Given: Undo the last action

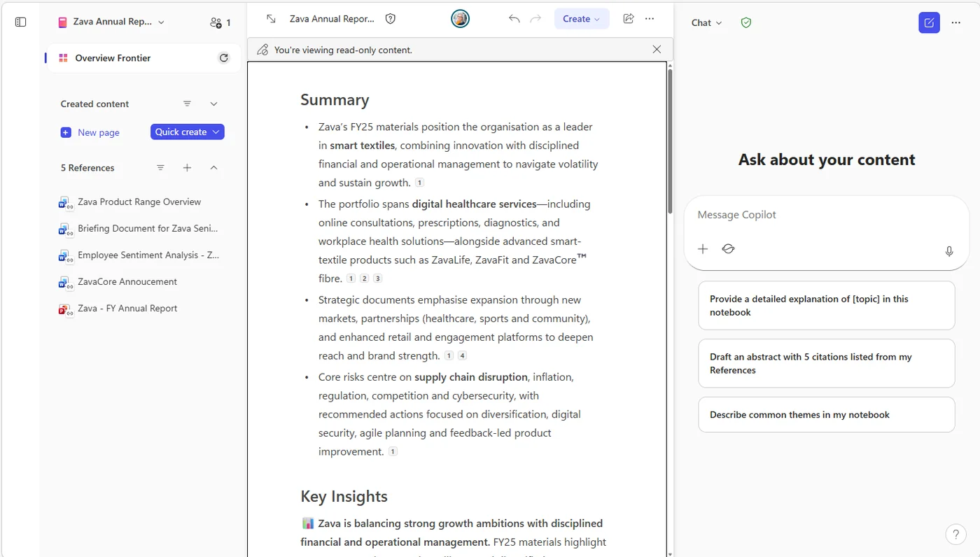Looking at the screenshot, I should tap(514, 19).
